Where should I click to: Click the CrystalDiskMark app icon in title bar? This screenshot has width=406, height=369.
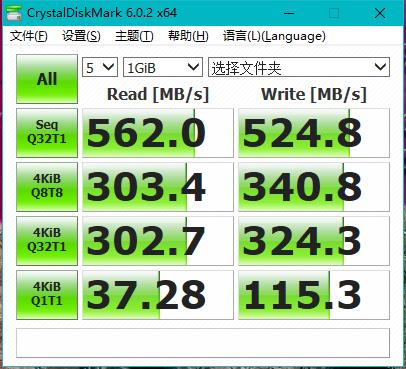[14, 13]
